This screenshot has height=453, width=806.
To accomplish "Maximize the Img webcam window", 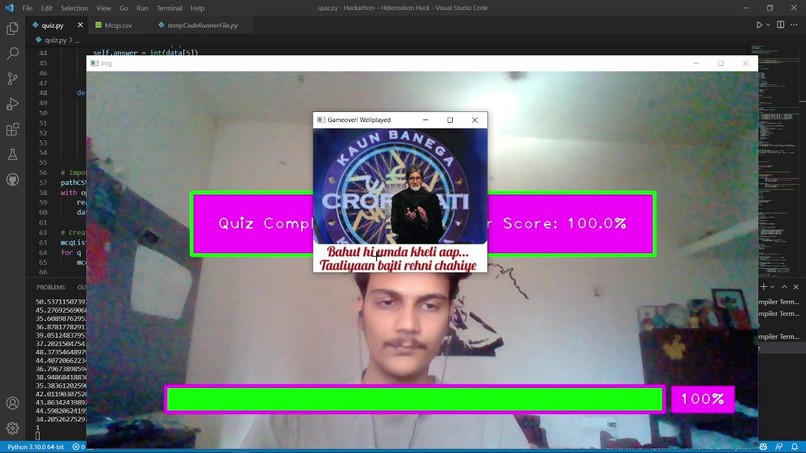I will pyautogui.click(x=721, y=63).
